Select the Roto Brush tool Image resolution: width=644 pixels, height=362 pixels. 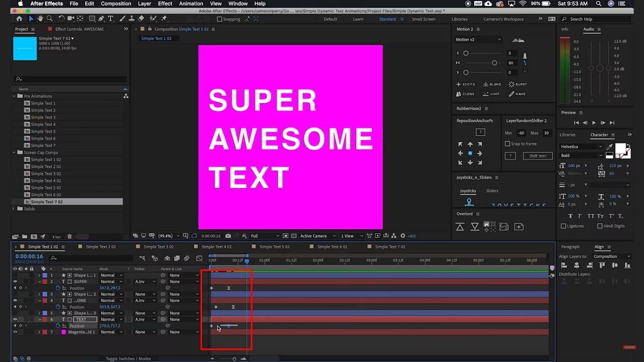[153, 19]
